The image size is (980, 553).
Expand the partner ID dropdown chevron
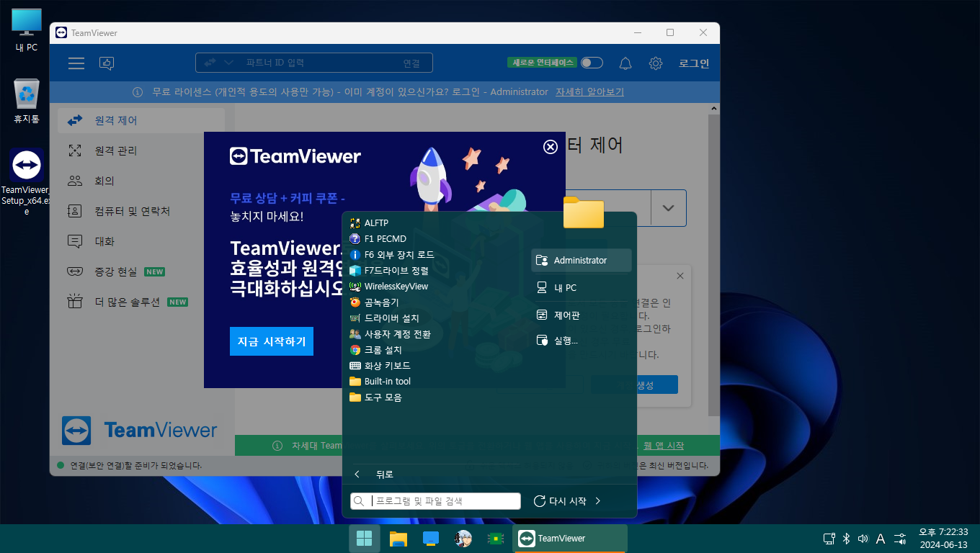(668, 208)
